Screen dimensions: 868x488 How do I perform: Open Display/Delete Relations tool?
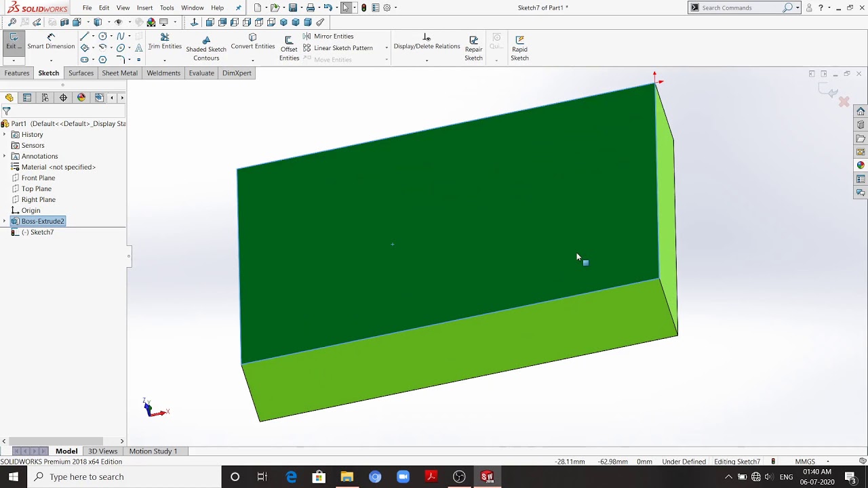coord(427,42)
